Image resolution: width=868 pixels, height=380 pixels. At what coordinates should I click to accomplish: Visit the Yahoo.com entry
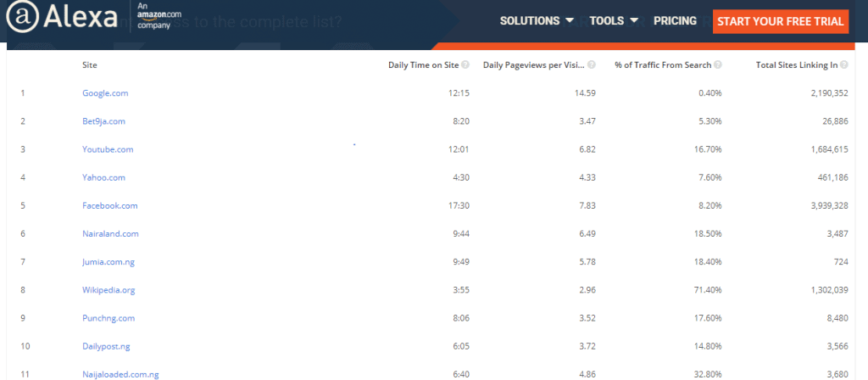click(x=104, y=178)
